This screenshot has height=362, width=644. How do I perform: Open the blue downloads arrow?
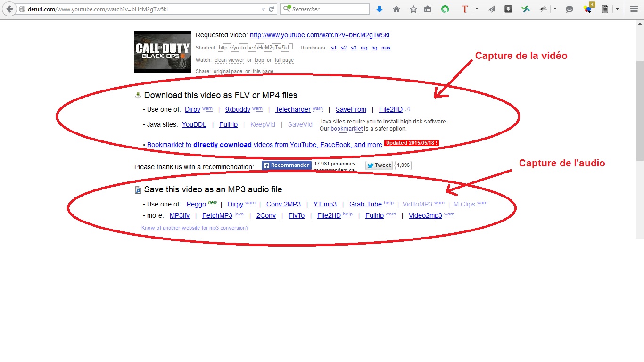pos(380,9)
